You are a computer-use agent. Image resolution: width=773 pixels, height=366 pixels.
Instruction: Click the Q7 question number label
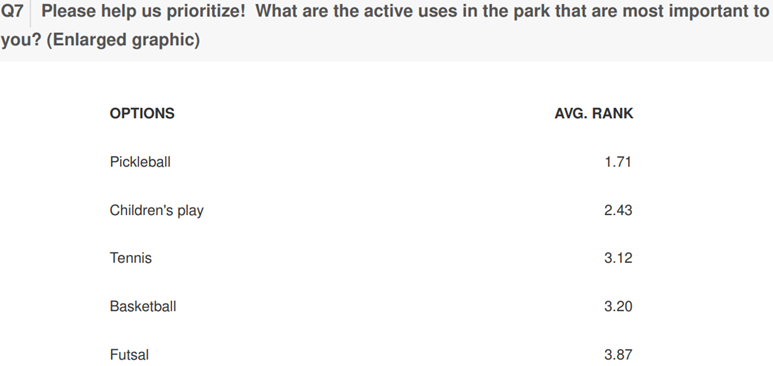12,11
